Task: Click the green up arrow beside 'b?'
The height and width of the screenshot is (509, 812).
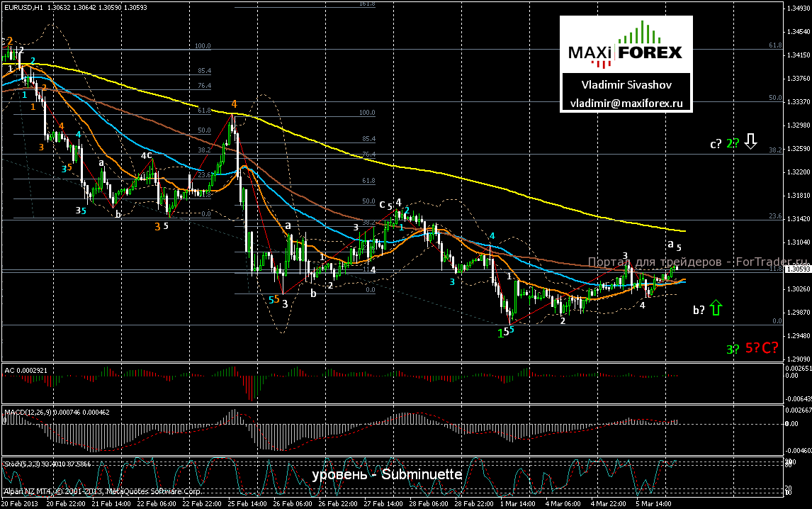Action: click(715, 308)
